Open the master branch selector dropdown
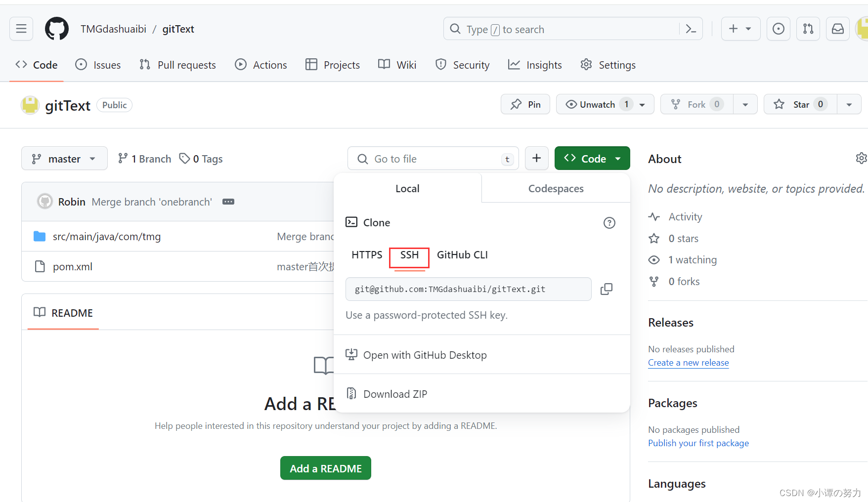Screen dimensions: 868x502 click(64, 159)
